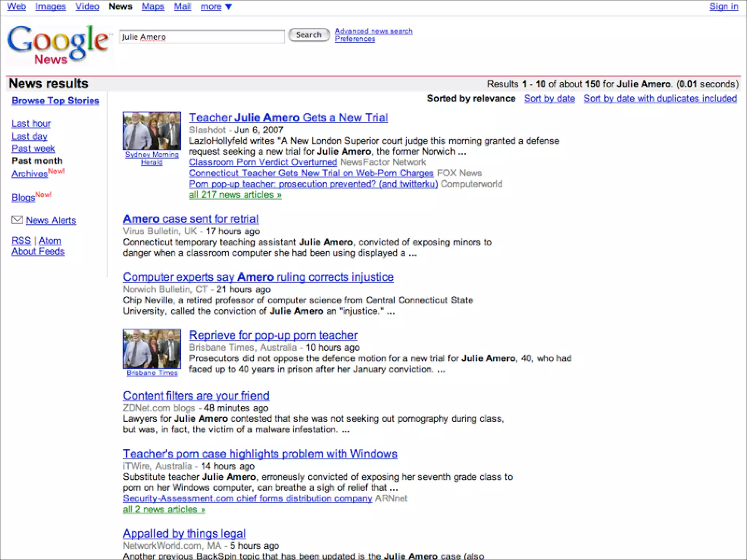747x560 pixels.
Task: Expand all 217 news articles
Action: (x=235, y=195)
